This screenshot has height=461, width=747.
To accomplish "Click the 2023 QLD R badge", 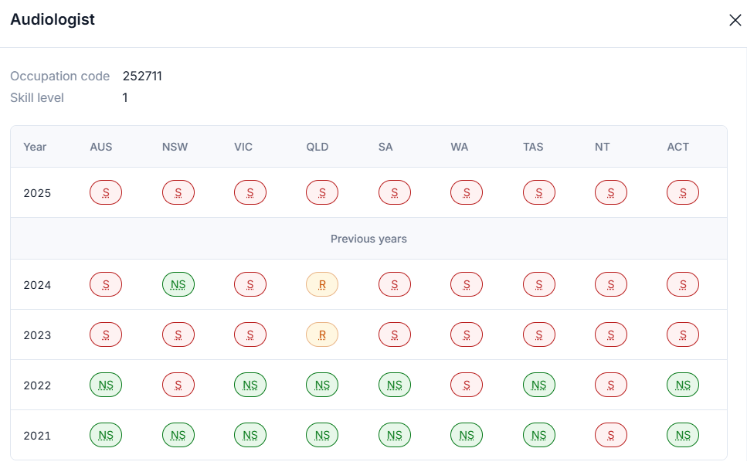I will (322, 335).
